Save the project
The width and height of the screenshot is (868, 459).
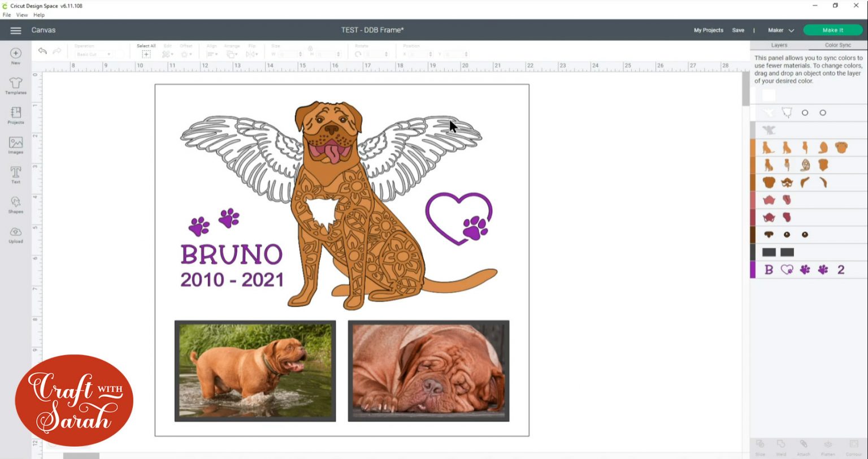738,31
